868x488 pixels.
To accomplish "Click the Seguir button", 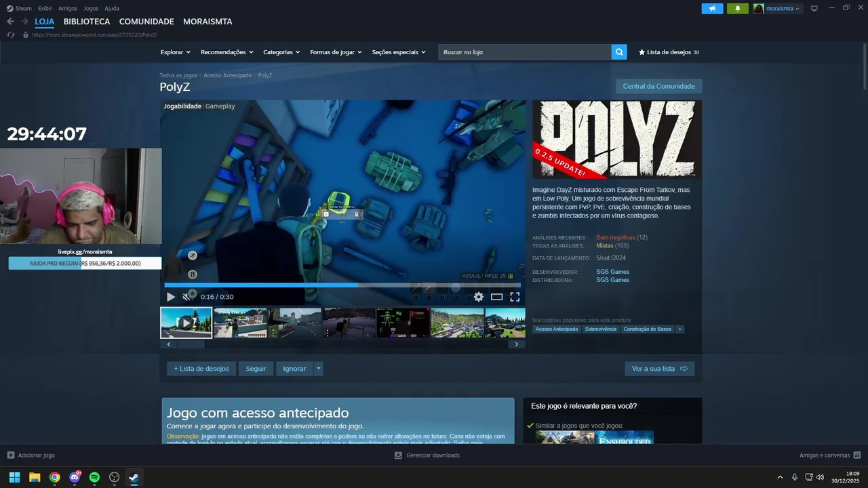I will click(x=256, y=369).
